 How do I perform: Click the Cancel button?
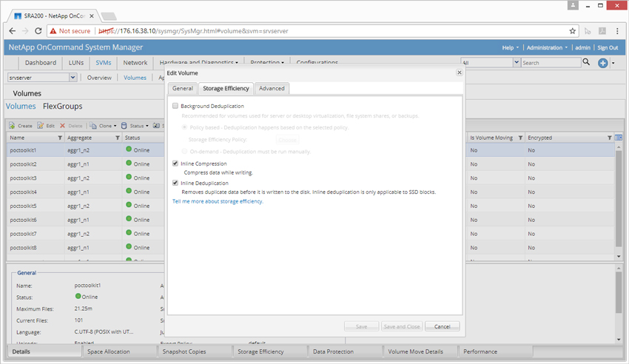[x=442, y=326]
